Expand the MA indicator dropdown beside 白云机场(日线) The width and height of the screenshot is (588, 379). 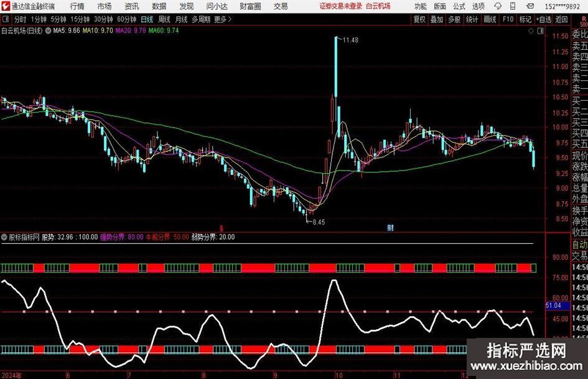pos(48,30)
